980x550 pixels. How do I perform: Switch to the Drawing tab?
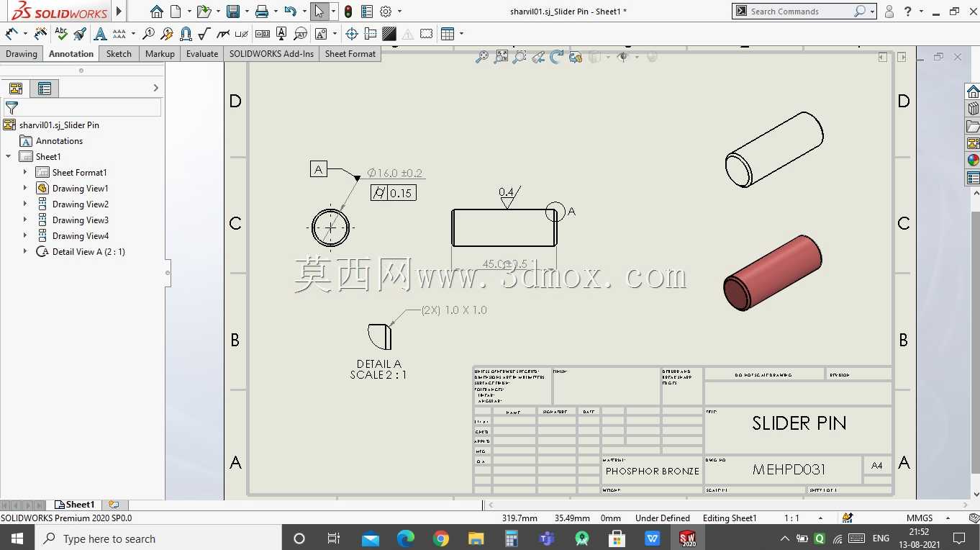pyautogui.click(x=22, y=54)
